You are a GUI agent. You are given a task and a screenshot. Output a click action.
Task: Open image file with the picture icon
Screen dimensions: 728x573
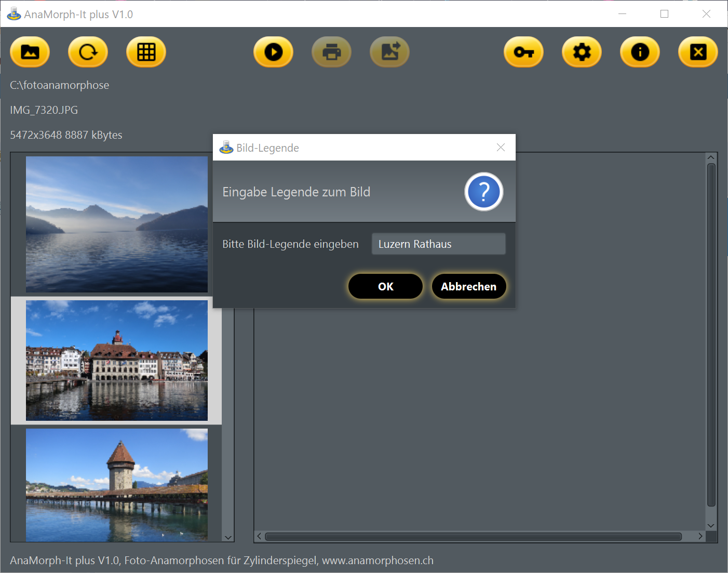[x=30, y=52]
